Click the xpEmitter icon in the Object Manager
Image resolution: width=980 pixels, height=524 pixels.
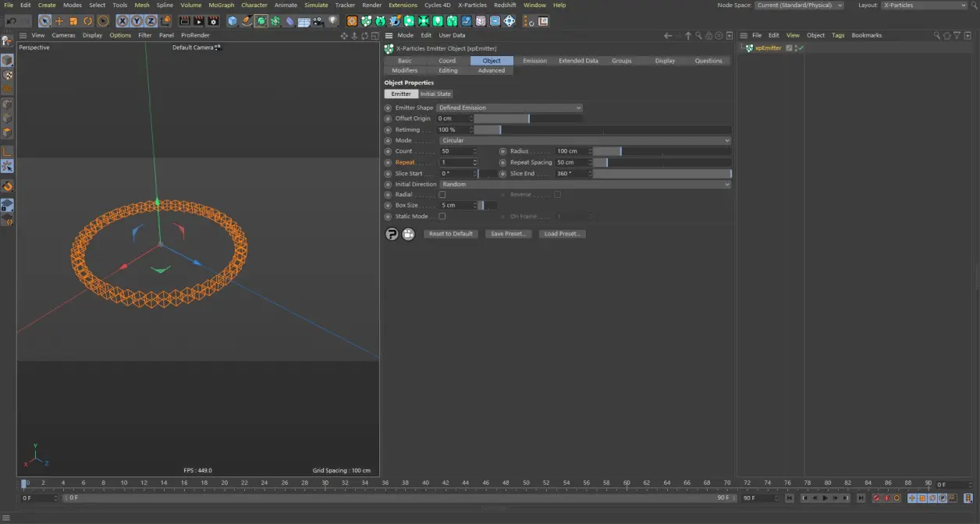pos(748,48)
